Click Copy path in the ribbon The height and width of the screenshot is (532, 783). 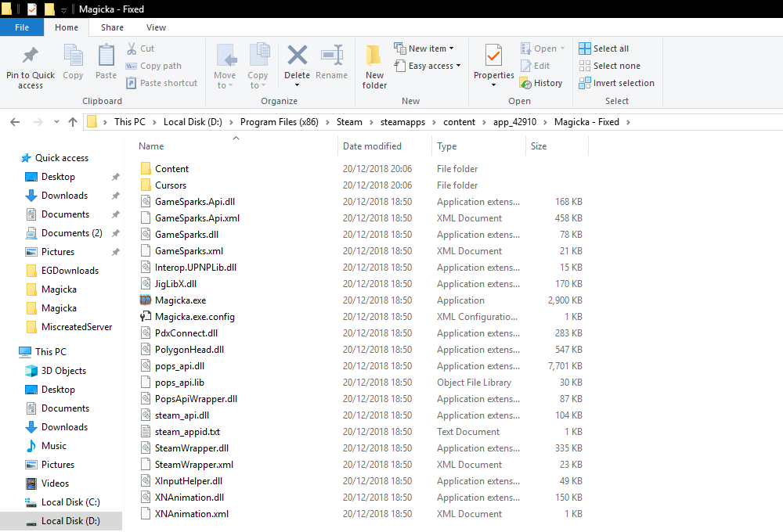click(x=153, y=66)
